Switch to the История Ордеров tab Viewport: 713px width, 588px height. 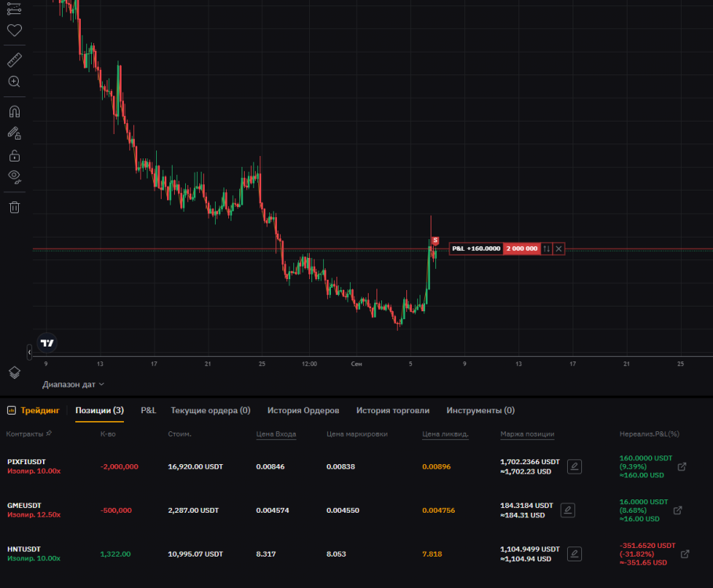click(303, 410)
